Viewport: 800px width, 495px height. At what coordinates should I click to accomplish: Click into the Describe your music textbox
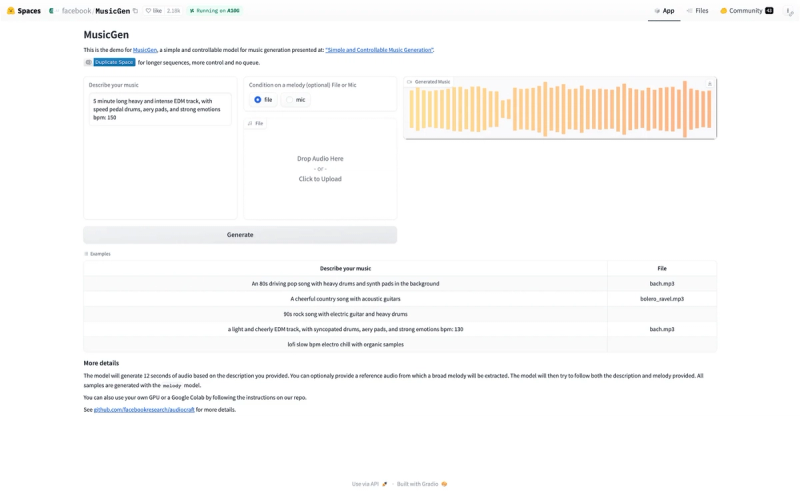point(160,109)
